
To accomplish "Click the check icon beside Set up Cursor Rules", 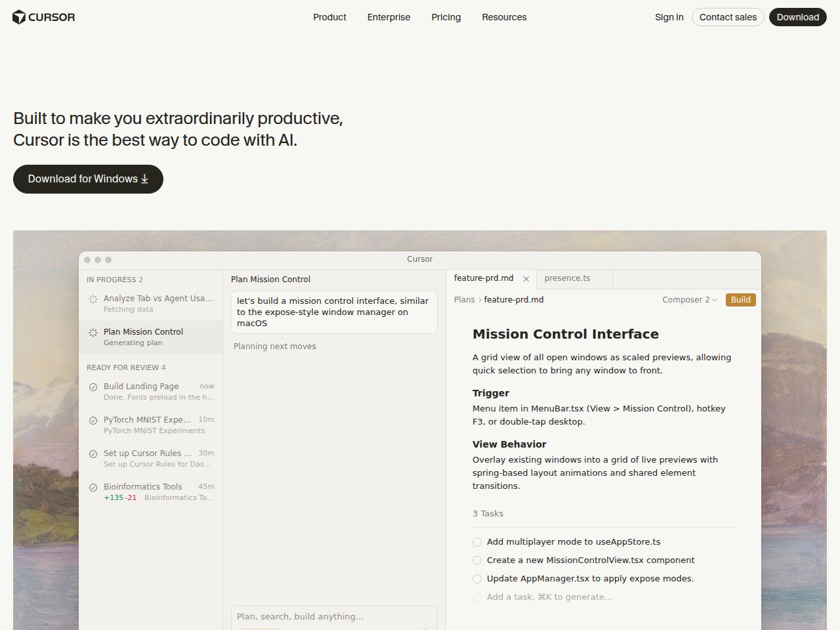I will point(93,454).
